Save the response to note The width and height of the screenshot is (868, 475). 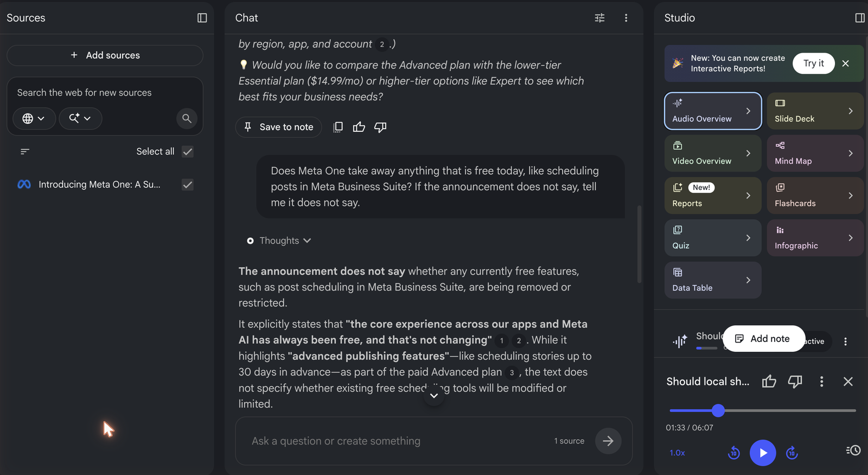(x=278, y=127)
